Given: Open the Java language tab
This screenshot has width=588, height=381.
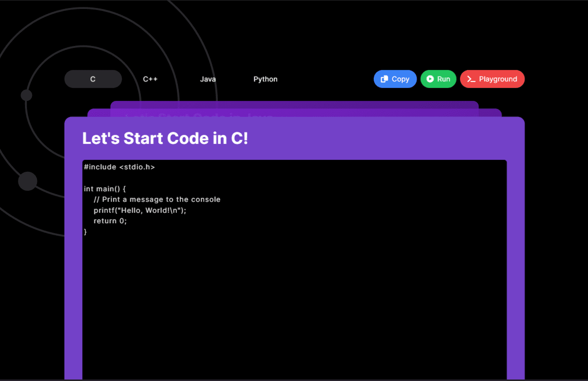Looking at the screenshot, I should point(208,79).
